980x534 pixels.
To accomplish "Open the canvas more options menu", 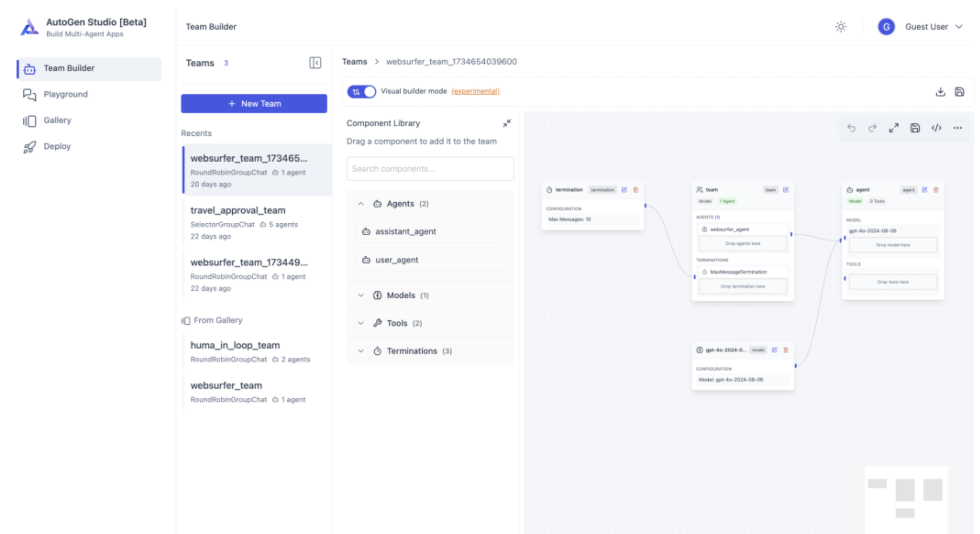I will click(957, 128).
